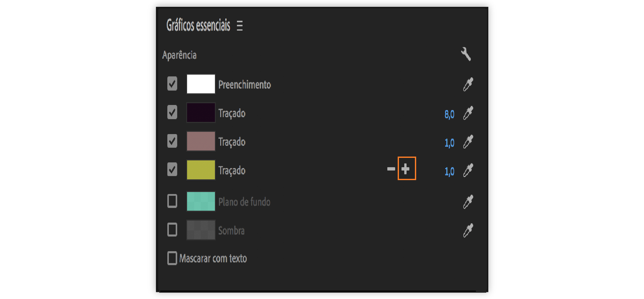This screenshot has width=644, height=299.
Task: Use the eyedropper for the brown Traçado
Action: click(x=468, y=141)
